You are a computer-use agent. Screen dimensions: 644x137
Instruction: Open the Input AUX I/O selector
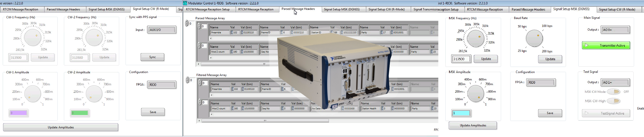click(161, 30)
